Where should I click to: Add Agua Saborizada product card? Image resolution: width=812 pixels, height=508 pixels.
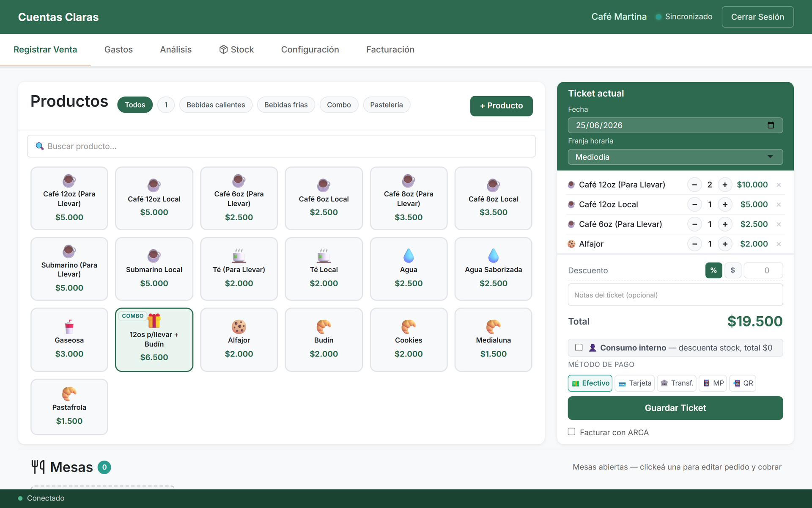[x=494, y=269]
